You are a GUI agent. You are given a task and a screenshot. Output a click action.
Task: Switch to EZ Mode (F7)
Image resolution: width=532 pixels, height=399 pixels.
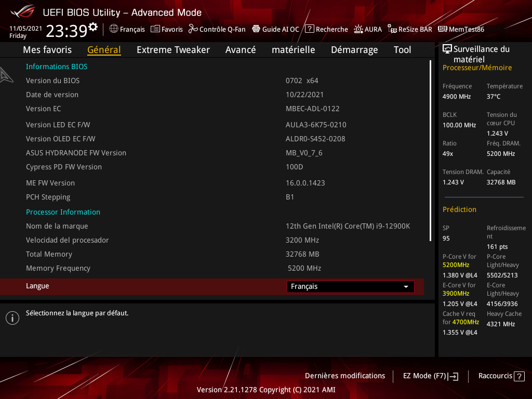[x=431, y=376]
